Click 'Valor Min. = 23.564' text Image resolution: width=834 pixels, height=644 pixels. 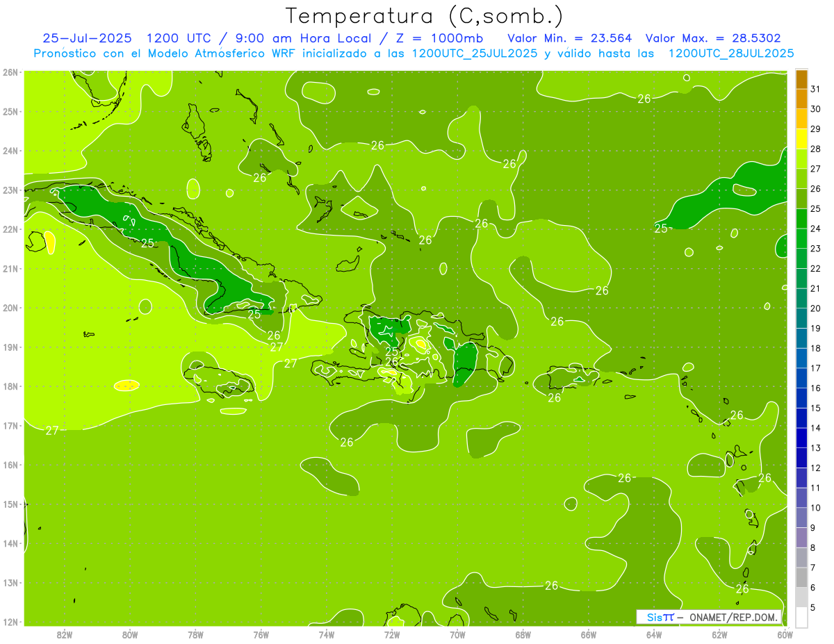(x=570, y=38)
